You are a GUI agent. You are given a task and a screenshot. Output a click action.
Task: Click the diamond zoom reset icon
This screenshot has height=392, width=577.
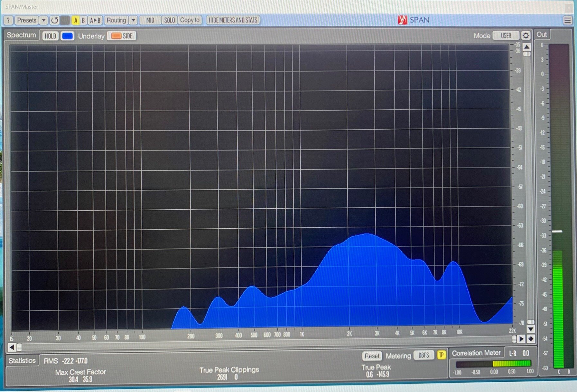531,339
